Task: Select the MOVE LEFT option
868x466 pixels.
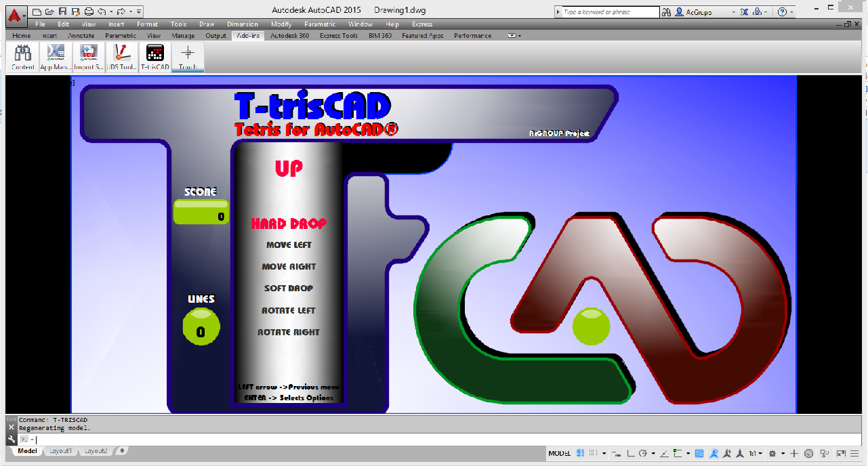Action: click(x=289, y=245)
